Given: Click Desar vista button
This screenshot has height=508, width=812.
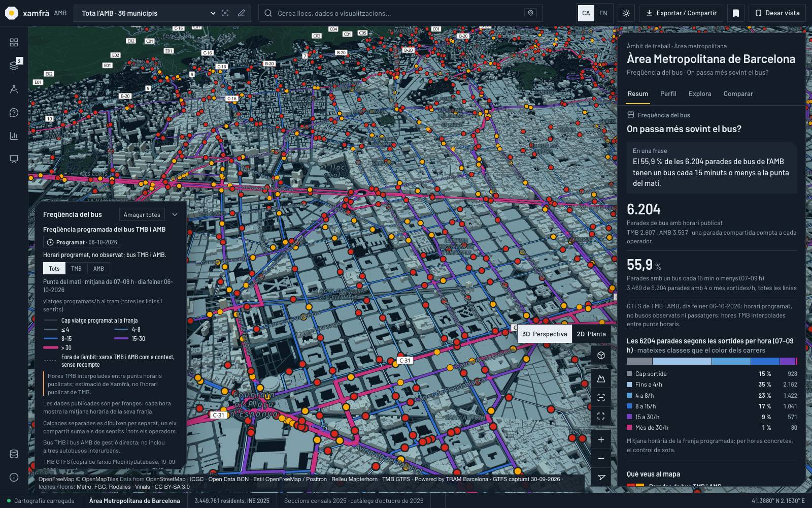Looking at the screenshot, I should pyautogui.click(x=777, y=13).
